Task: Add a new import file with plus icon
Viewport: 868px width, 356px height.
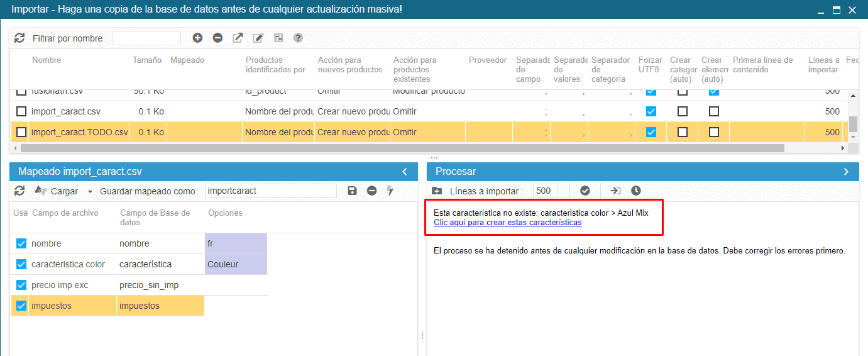Action: coord(197,38)
